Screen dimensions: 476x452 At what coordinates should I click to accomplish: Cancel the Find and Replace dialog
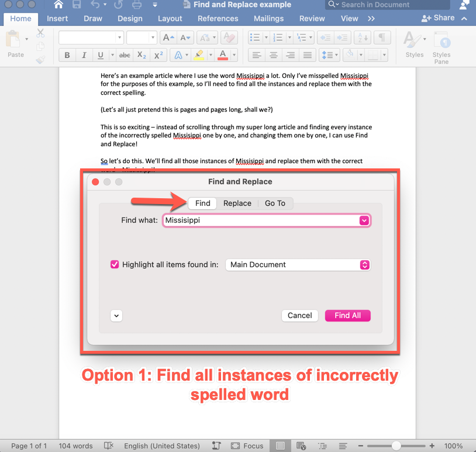click(x=299, y=316)
